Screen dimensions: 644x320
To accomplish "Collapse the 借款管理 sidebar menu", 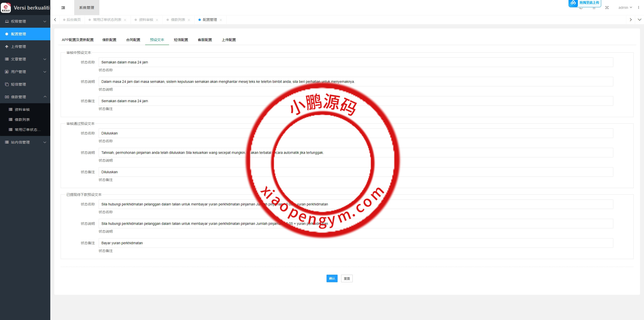I will point(25,97).
